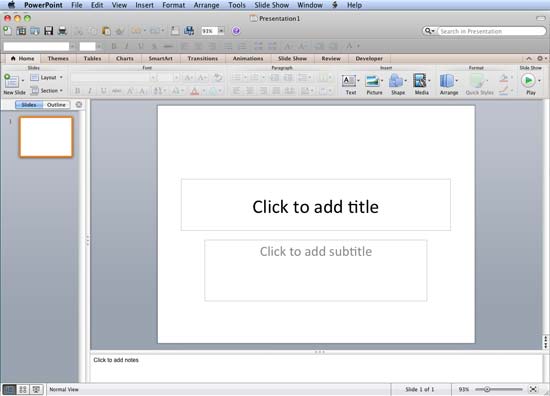The width and height of the screenshot is (550, 396).
Task: Select slide 1 thumbnail
Action: 46,137
